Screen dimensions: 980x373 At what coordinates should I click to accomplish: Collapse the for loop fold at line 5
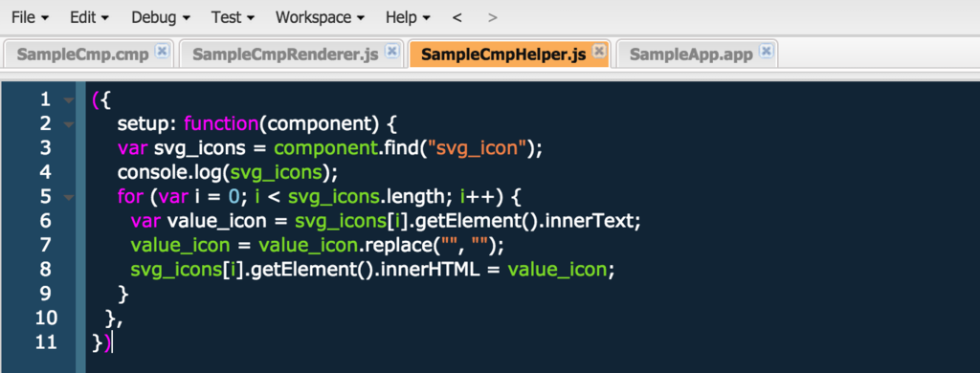[x=68, y=197]
